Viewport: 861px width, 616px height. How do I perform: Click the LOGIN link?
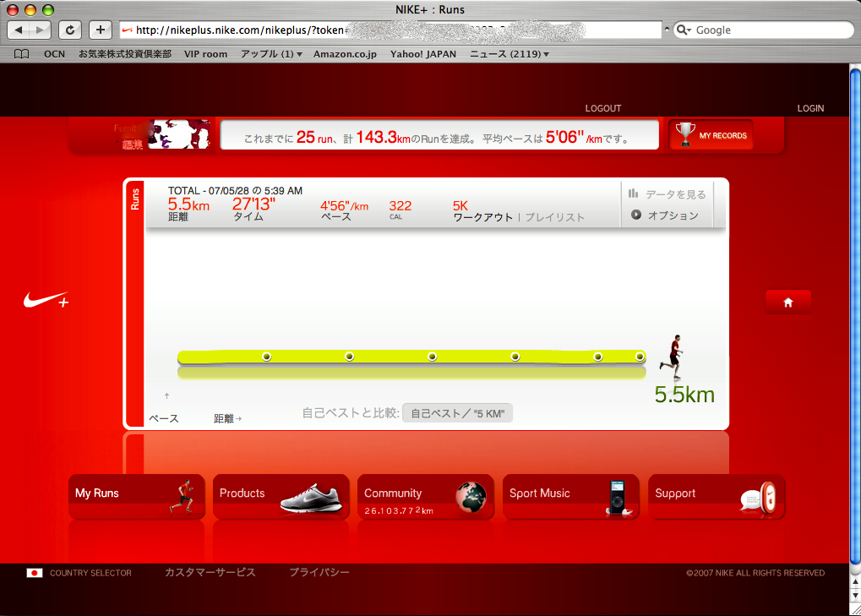coord(810,108)
